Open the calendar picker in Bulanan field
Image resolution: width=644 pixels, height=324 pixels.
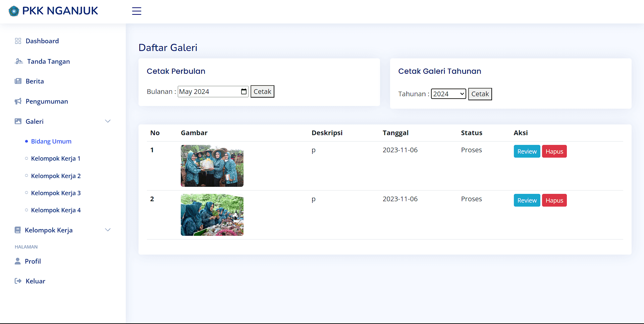point(244,92)
